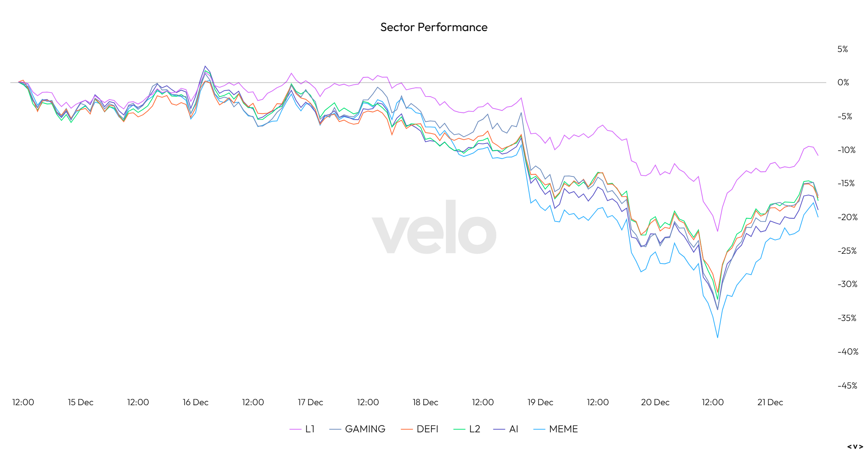Select the 19 Dec x-axis label
This screenshot has width=868, height=454.
point(540,402)
